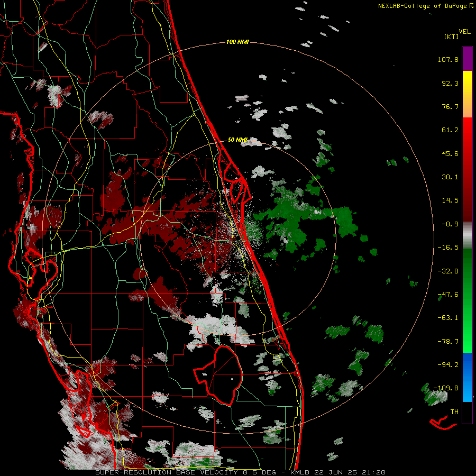This screenshot has height=476, width=476.
Task: Click the -47.6 legend value
Action: click(448, 295)
